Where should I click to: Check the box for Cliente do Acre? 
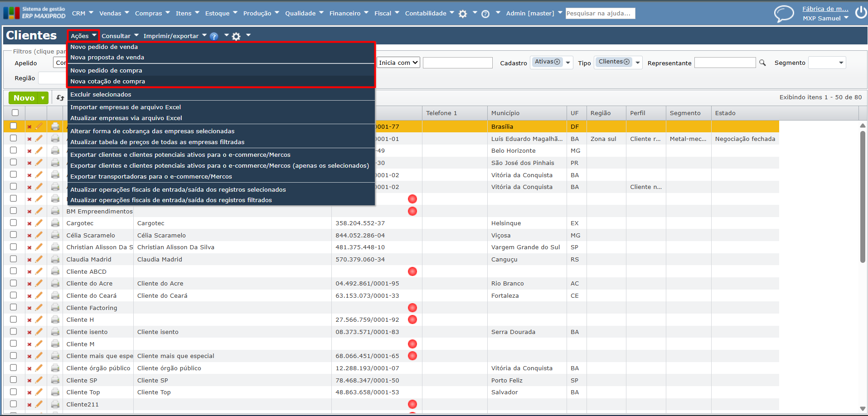[x=14, y=283]
